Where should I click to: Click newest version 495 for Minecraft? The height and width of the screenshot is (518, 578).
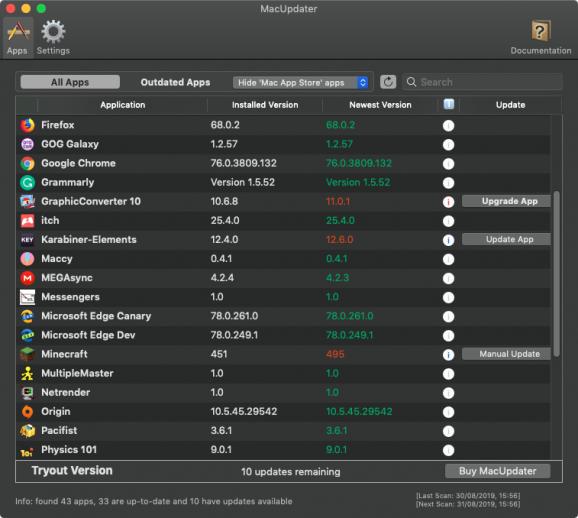coord(335,354)
